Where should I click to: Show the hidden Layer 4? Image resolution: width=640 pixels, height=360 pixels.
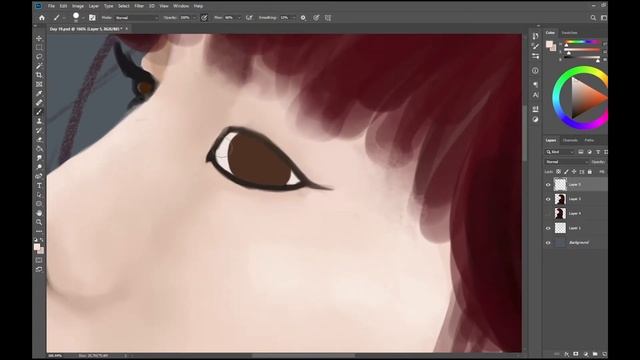click(x=548, y=213)
